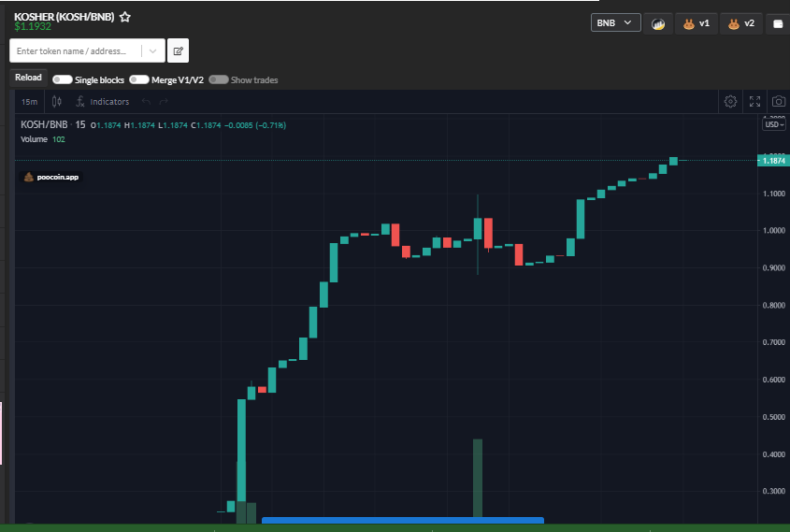Select PancakeSwap v2

coord(741,23)
